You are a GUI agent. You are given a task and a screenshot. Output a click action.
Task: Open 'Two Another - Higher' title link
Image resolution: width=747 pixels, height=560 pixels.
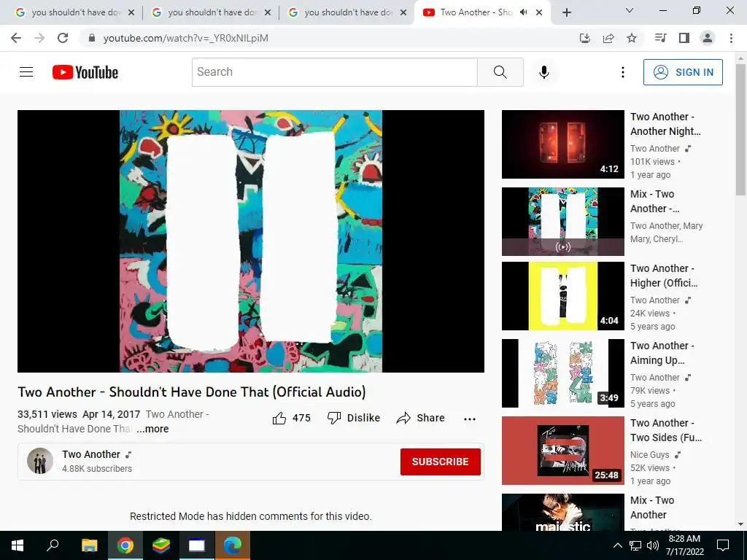664,276
